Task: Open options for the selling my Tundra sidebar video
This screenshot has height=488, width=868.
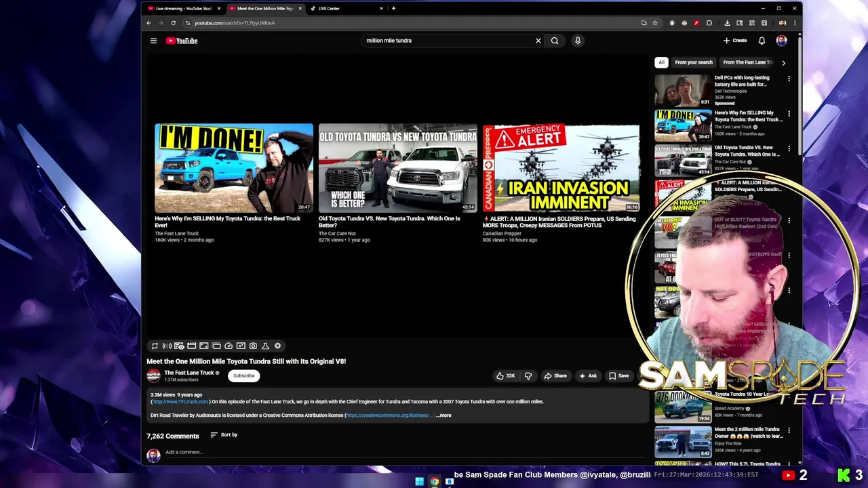Action: tap(789, 114)
